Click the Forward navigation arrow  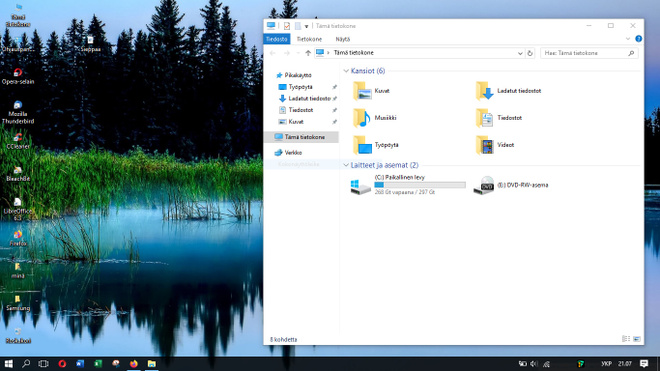[x=287, y=53]
